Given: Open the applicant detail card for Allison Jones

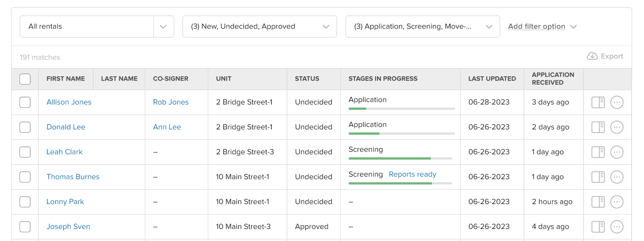Looking at the screenshot, I should point(598,102).
